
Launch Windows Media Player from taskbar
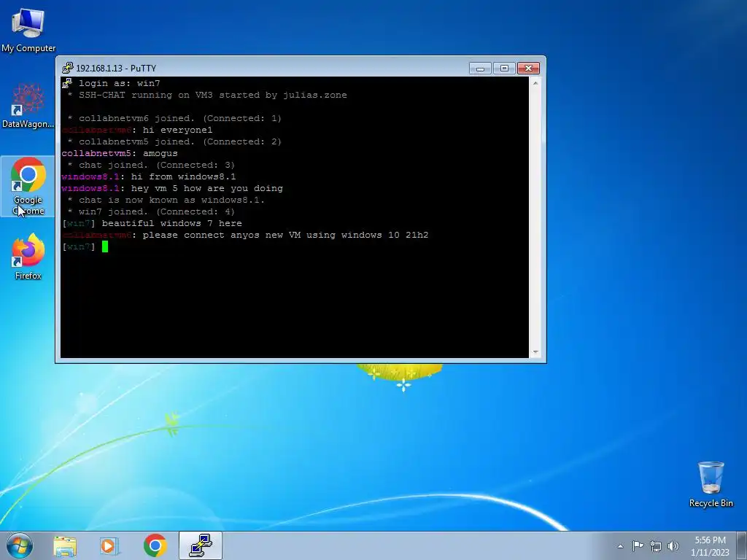pos(109,546)
